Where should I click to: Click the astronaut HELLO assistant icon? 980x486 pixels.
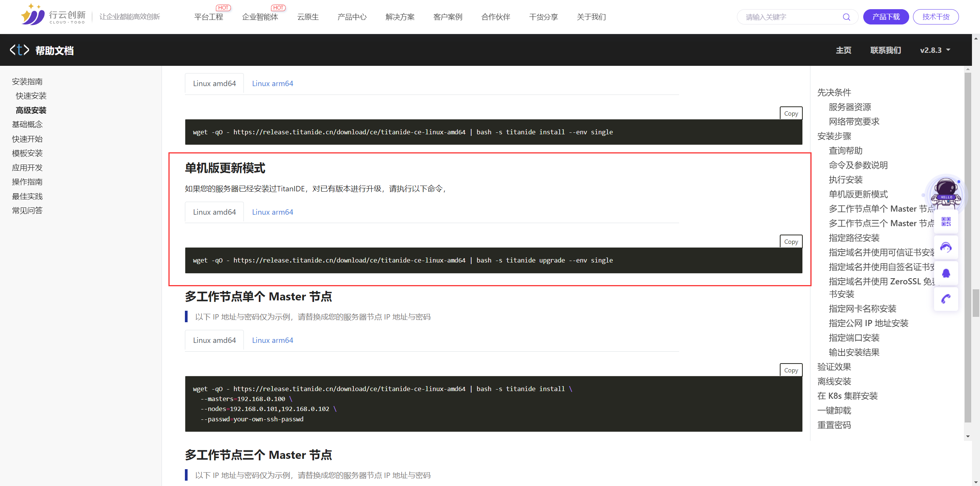click(946, 192)
